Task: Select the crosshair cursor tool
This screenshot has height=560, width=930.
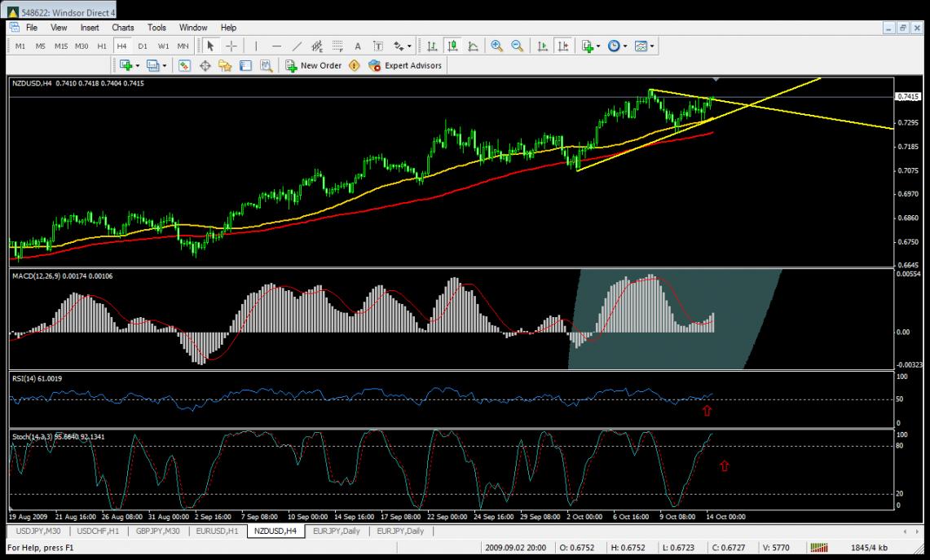Action: click(231, 46)
